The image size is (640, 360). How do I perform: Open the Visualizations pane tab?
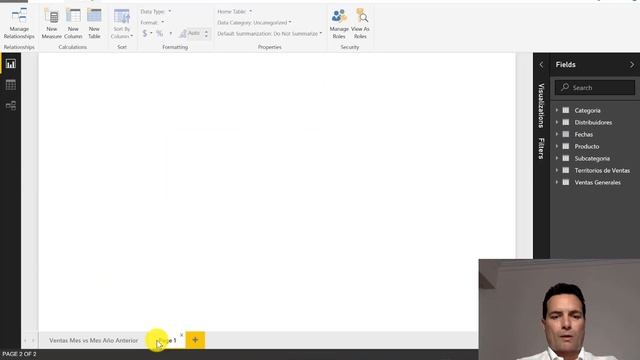[541, 105]
